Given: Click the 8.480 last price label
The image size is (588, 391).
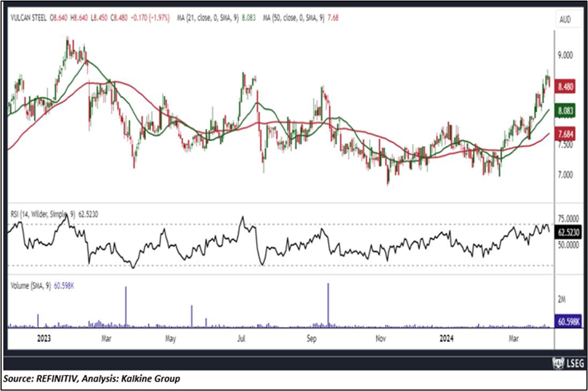Looking at the screenshot, I should [x=565, y=87].
